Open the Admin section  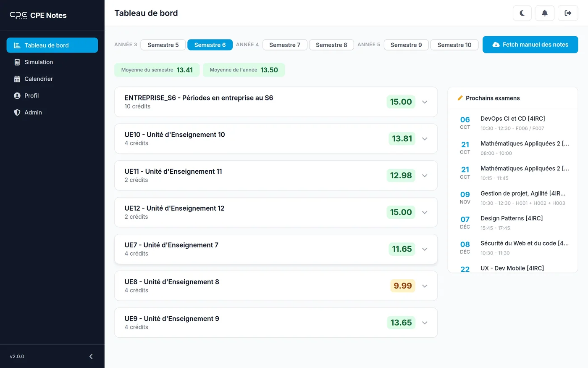[x=52, y=113]
